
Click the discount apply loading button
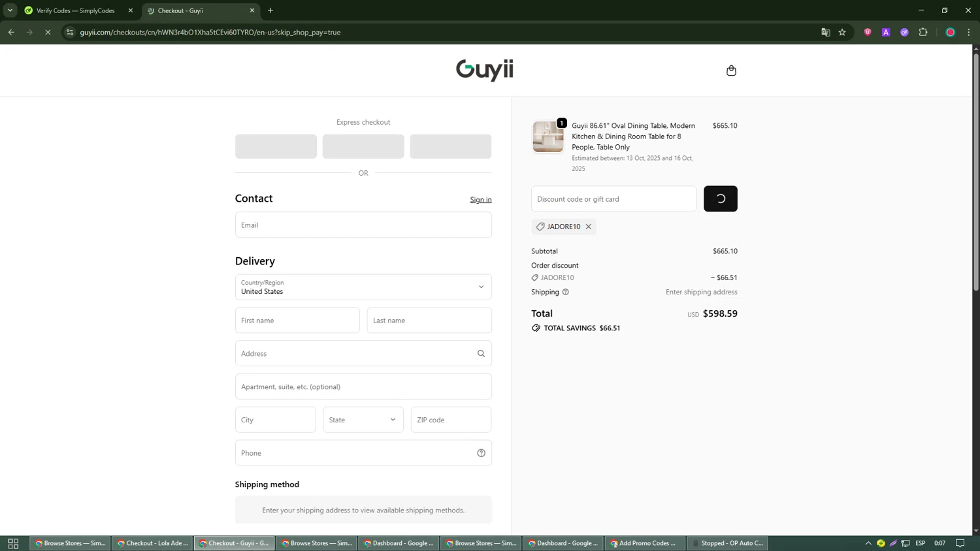[x=721, y=199]
